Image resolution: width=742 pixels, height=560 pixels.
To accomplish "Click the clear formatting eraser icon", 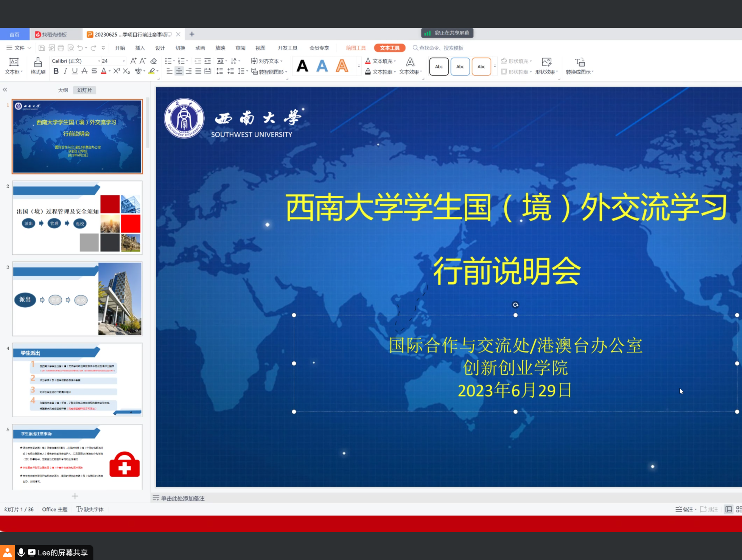I will (x=154, y=61).
